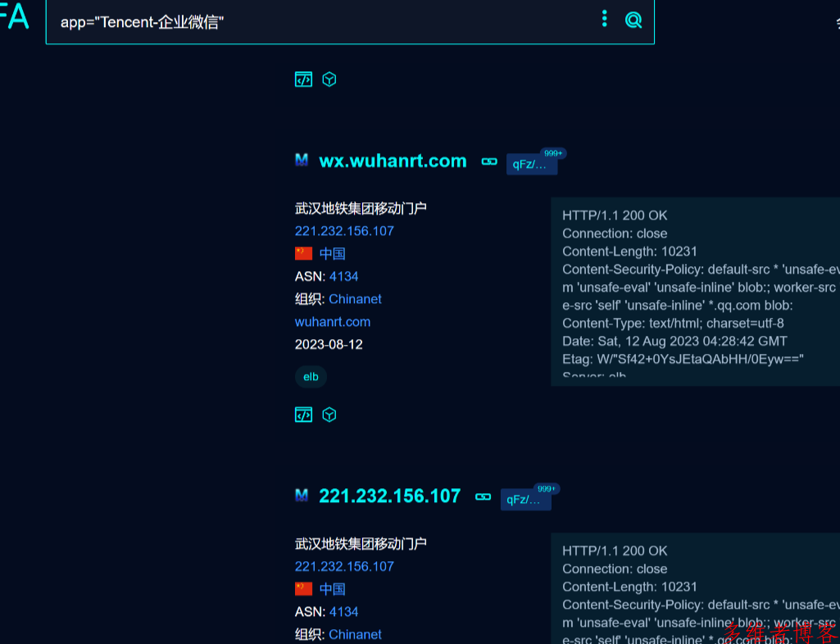Click Chinanet organization in the 221.232.156.107 card

coord(355,634)
